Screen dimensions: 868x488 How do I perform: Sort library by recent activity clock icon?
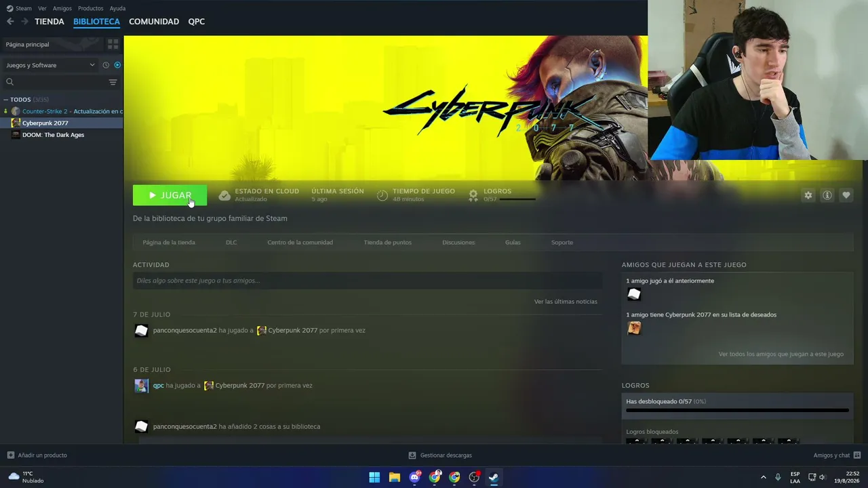click(106, 65)
